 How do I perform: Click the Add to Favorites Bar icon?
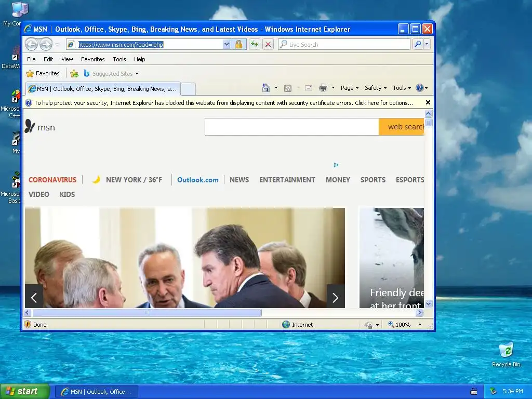(x=74, y=73)
